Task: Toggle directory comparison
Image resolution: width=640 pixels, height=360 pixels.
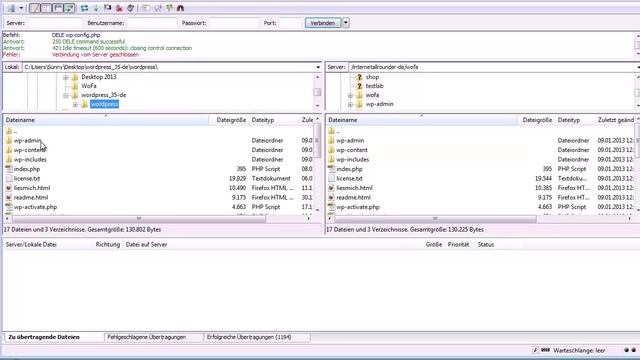Action: (158, 8)
